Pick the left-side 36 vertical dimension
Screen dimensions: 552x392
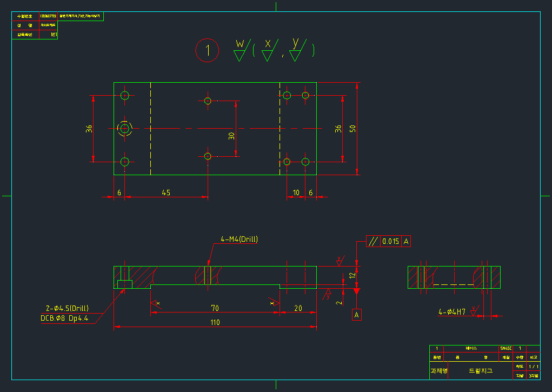pos(89,129)
